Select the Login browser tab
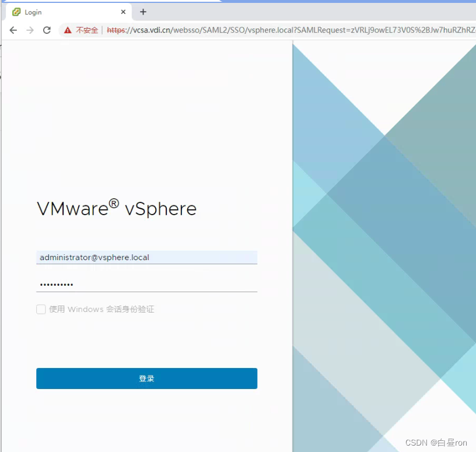Viewport: 476px width, 452px height. (69, 12)
